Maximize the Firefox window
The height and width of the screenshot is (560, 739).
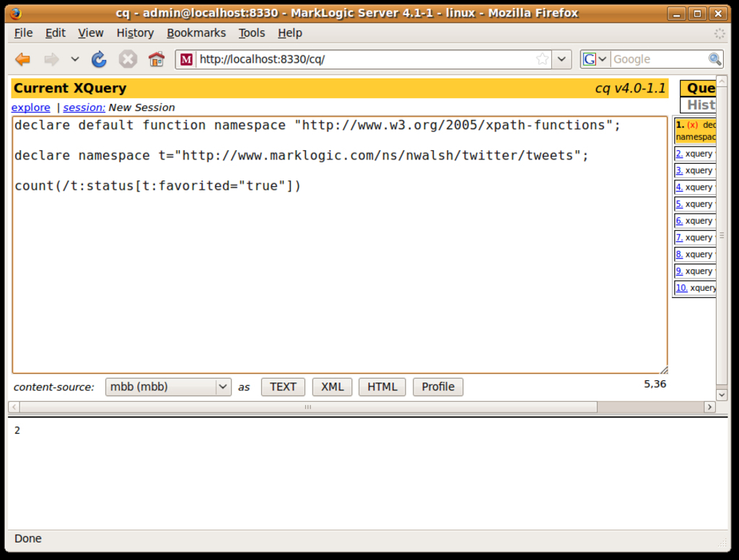pyautogui.click(x=697, y=14)
